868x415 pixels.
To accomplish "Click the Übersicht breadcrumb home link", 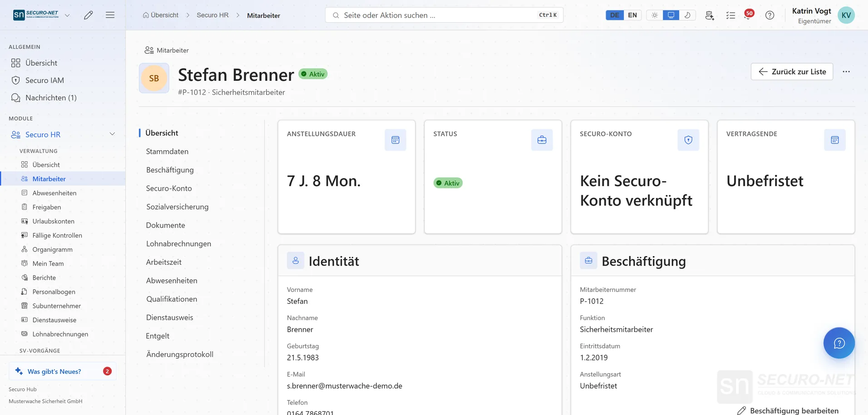I will click(161, 15).
